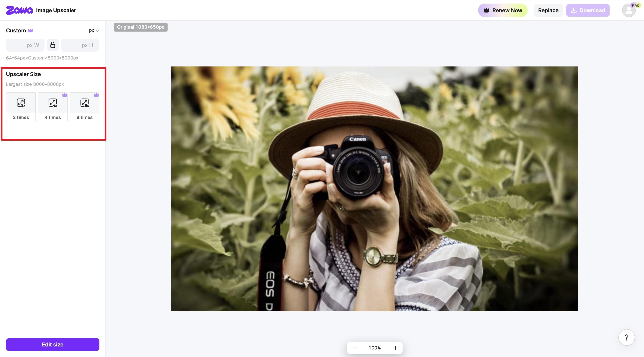Toggle the aspect ratio lock

(x=53, y=45)
